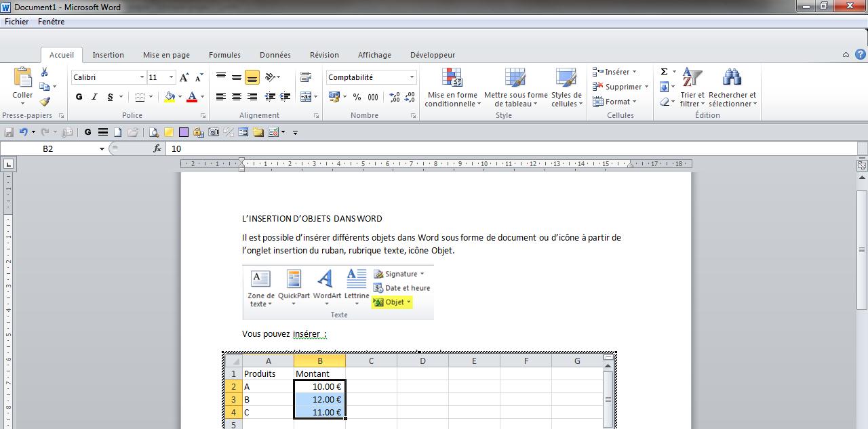The height and width of the screenshot is (429, 868).
Task: Click the format painter brush icon
Action: 45,102
